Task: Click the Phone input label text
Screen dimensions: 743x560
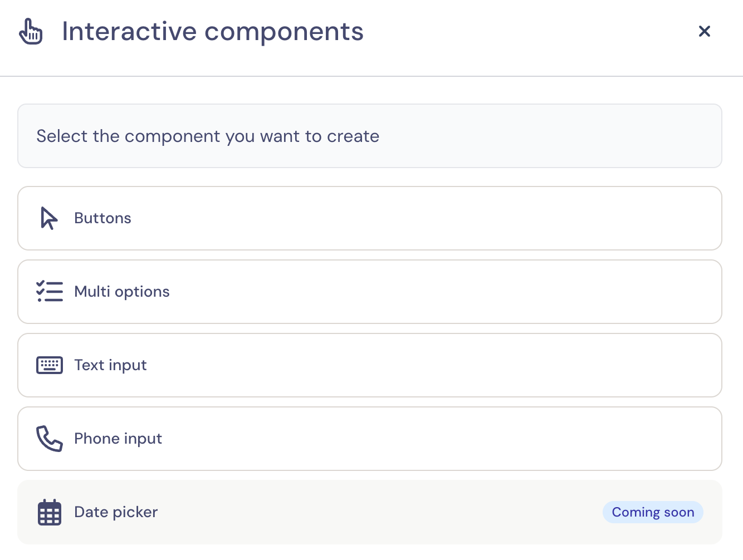Action: click(118, 439)
